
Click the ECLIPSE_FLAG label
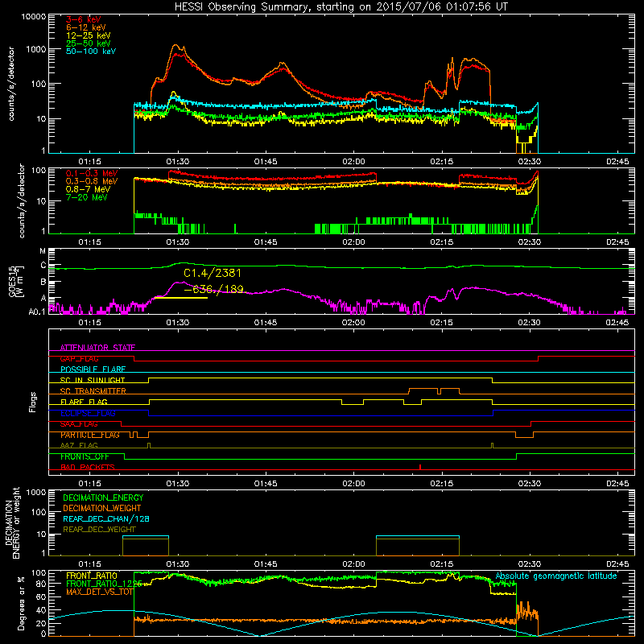(x=88, y=413)
